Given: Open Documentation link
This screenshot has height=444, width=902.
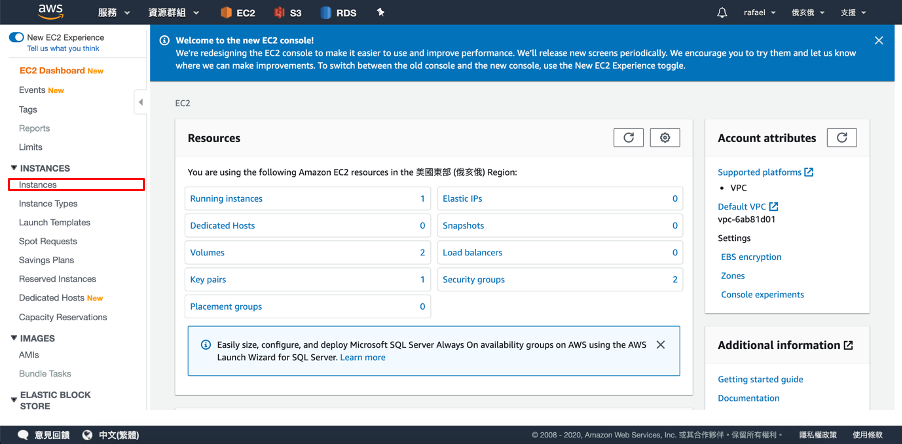Looking at the screenshot, I should [748, 398].
